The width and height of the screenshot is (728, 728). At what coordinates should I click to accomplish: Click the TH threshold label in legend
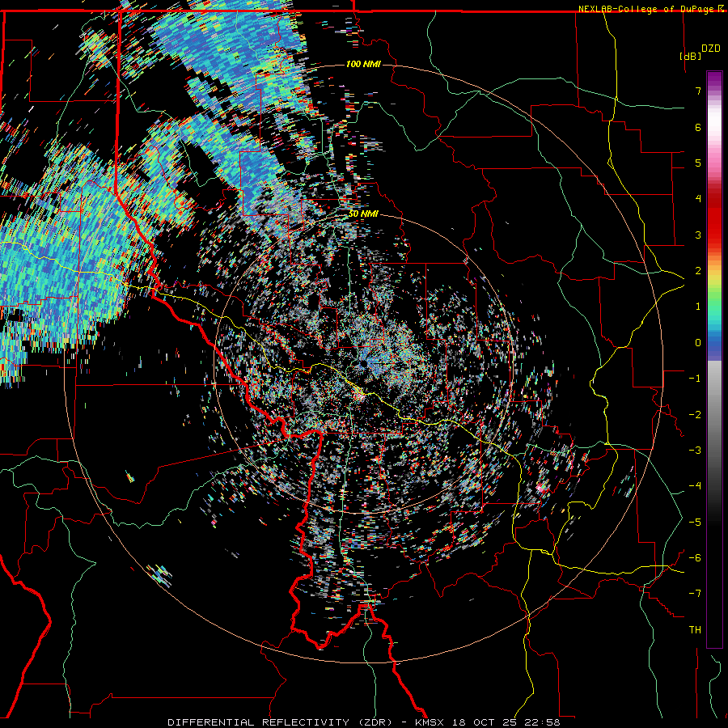pos(695,630)
